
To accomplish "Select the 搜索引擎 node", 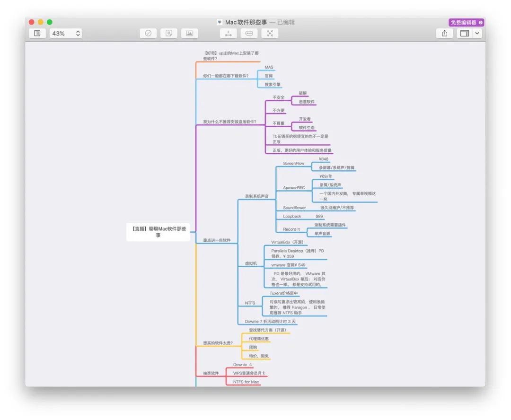I will click(x=273, y=84).
